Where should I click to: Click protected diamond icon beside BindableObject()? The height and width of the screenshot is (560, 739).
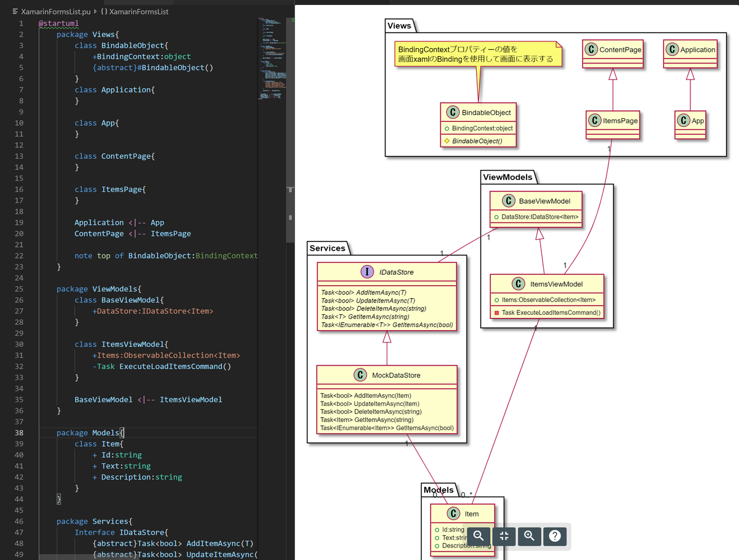pyautogui.click(x=447, y=141)
